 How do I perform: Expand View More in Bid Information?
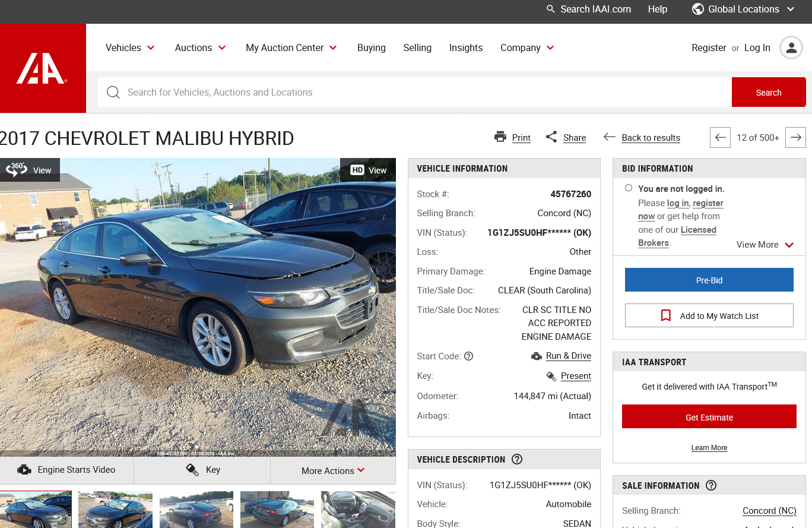click(x=765, y=245)
